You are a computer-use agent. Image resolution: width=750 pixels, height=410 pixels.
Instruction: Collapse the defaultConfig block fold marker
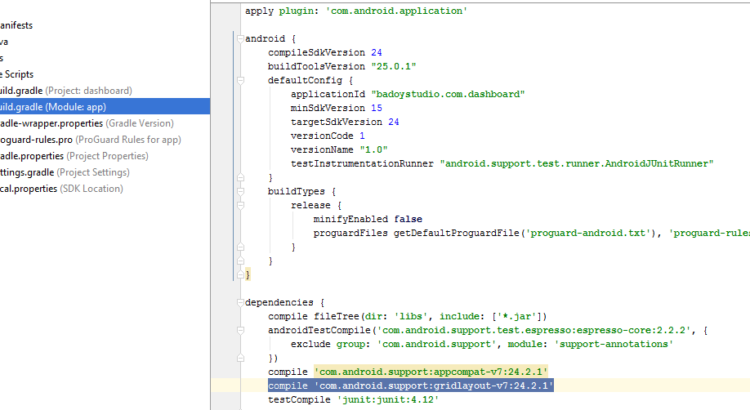(x=238, y=80)
